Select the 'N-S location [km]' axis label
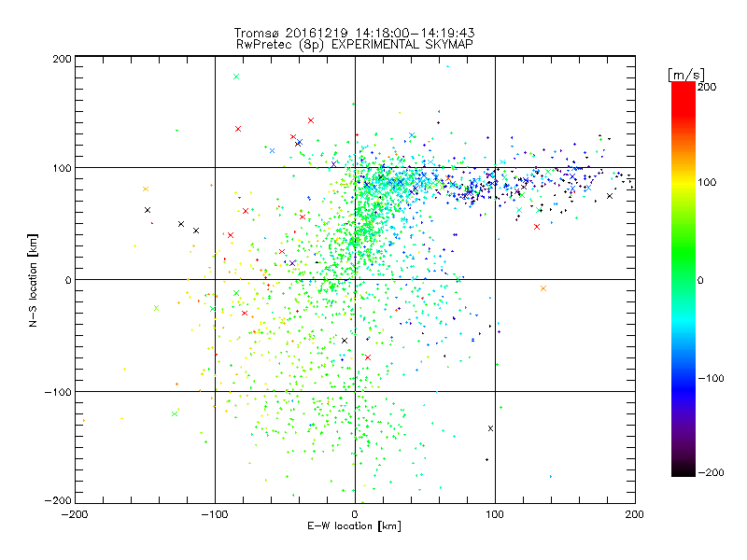Viewport: 747px width, 560px height. pos(33,280)
